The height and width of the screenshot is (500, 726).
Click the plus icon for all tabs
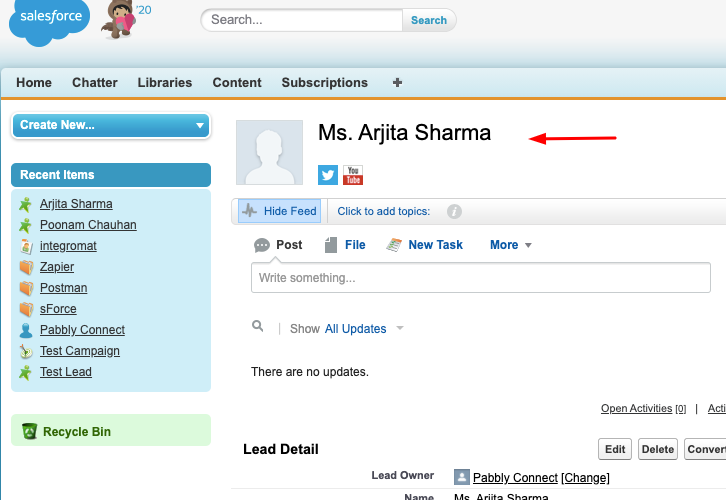[x=397, y=82]
